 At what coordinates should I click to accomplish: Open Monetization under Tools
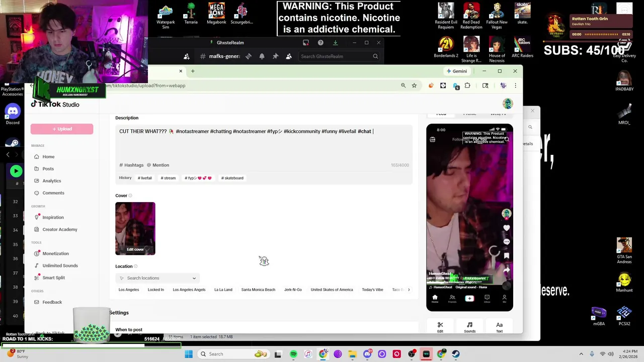pos(55,253)
